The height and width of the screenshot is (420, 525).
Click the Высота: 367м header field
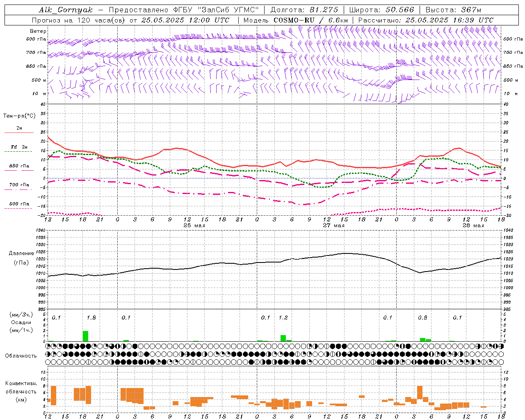pyautogui.click(x=453, y=10)
